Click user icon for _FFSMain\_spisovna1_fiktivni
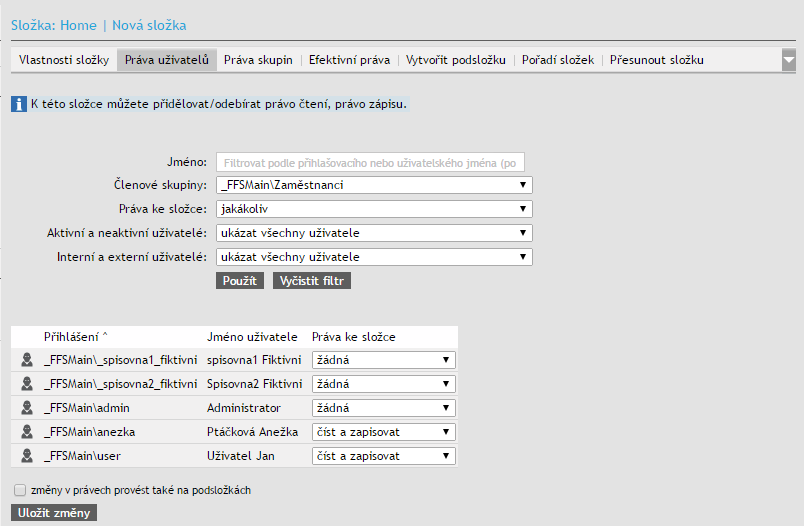Image resolution: width=804 pixels, height=526 pixels. [26, 360]
